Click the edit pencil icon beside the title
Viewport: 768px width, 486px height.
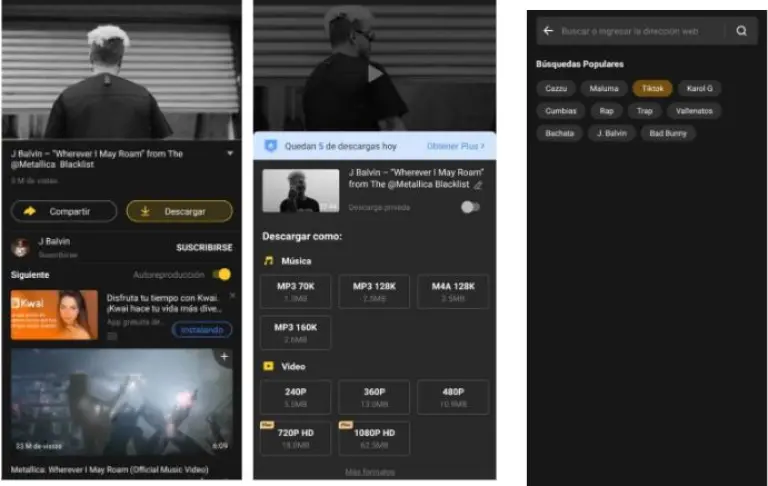(x=478, y=185)
